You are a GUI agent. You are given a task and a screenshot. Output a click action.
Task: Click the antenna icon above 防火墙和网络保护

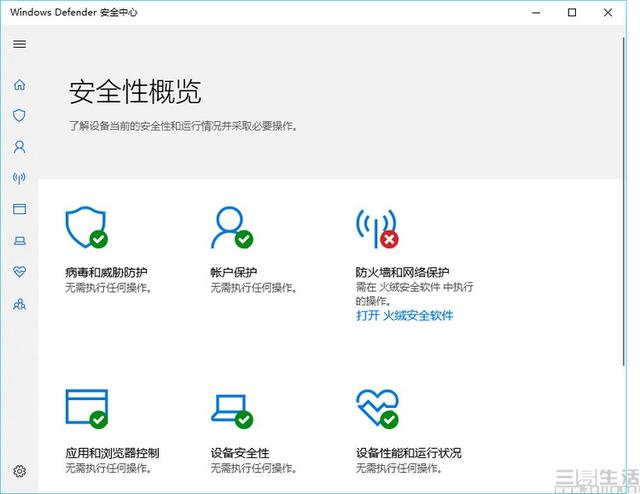(x=377, y=228)
